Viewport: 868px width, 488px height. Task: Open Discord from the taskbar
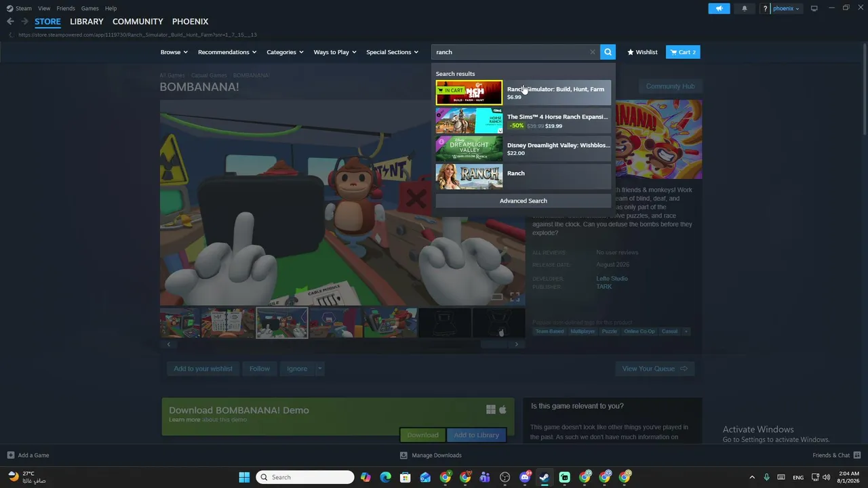[x=524, y=477]
